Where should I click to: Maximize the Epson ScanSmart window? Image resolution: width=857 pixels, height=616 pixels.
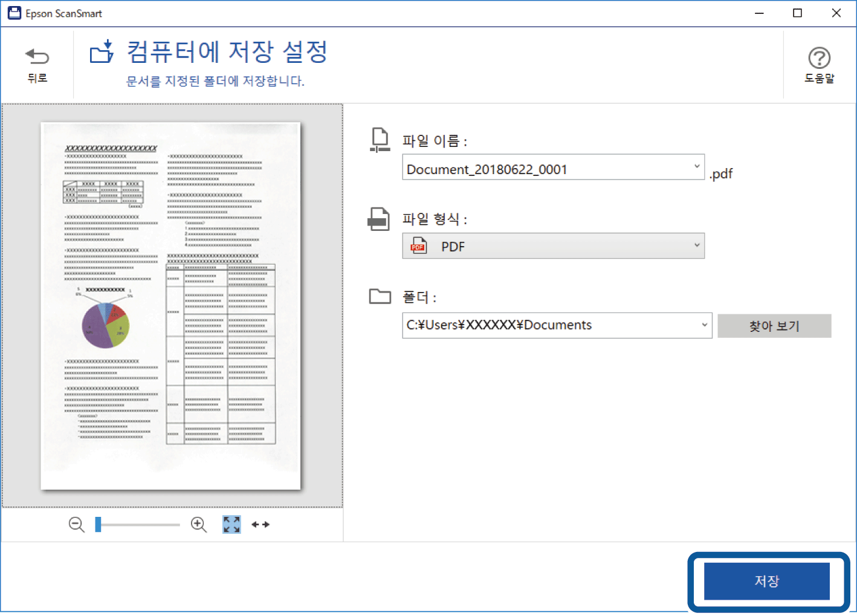[x=797, y=13]
